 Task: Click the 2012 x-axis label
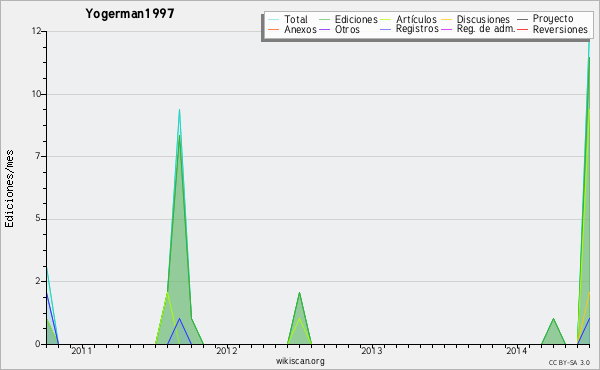pos(227,350)
